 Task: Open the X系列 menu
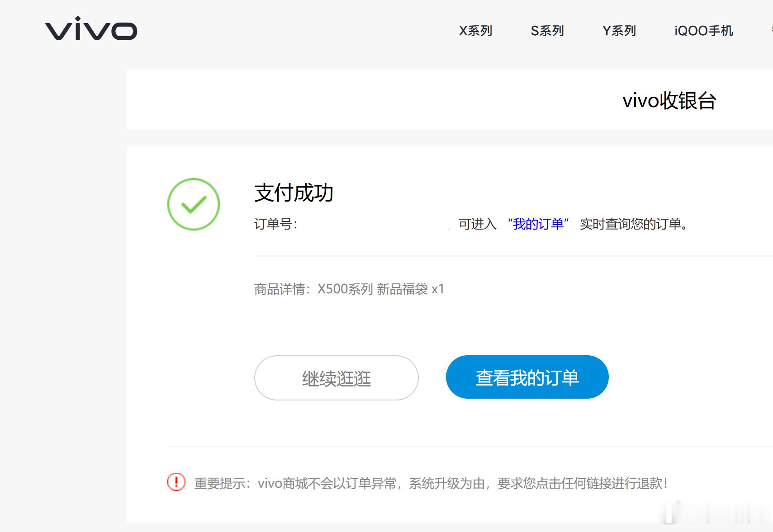coord(475,31)
